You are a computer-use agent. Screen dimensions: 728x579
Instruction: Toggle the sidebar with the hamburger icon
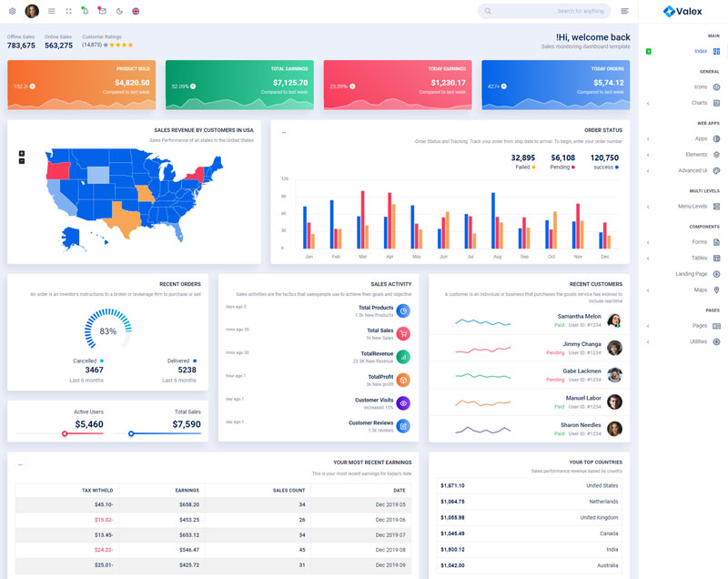pos(51,11)
